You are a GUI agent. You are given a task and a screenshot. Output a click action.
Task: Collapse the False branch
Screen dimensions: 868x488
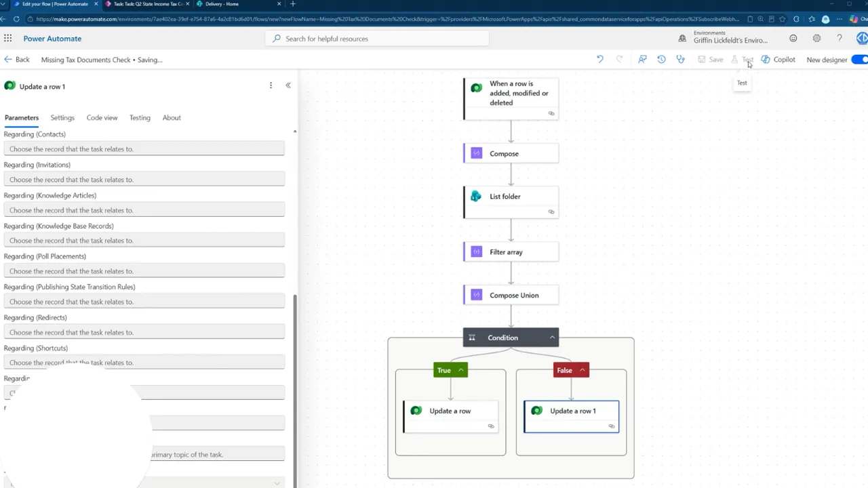582,370
